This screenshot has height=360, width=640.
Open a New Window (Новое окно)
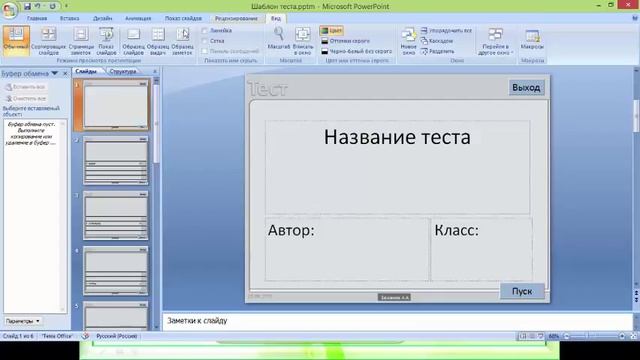pos(409,40)
